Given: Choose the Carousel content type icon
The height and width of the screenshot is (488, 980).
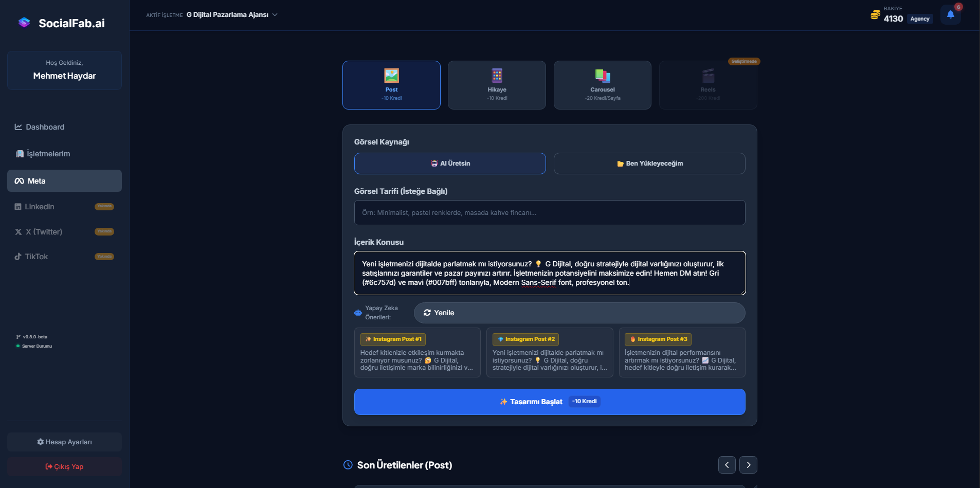Looking at the screenshot, I should click(x=602, y=76).
